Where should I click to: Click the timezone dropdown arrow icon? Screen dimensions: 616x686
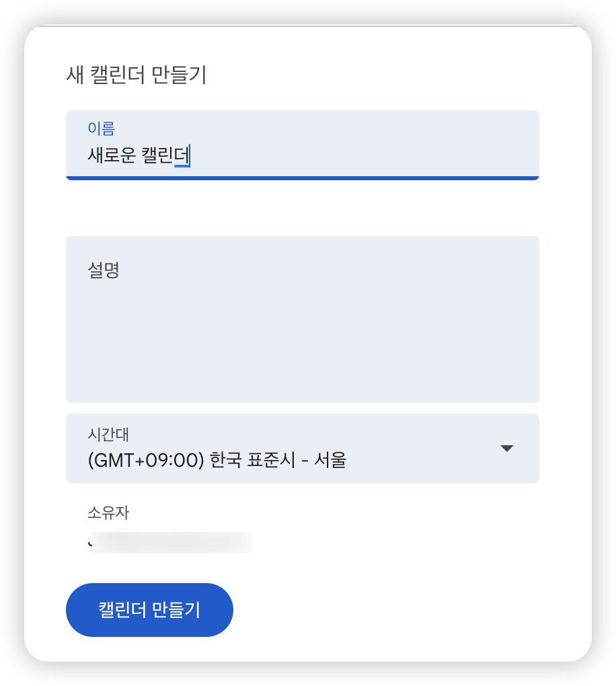click(x=507, y=449)
